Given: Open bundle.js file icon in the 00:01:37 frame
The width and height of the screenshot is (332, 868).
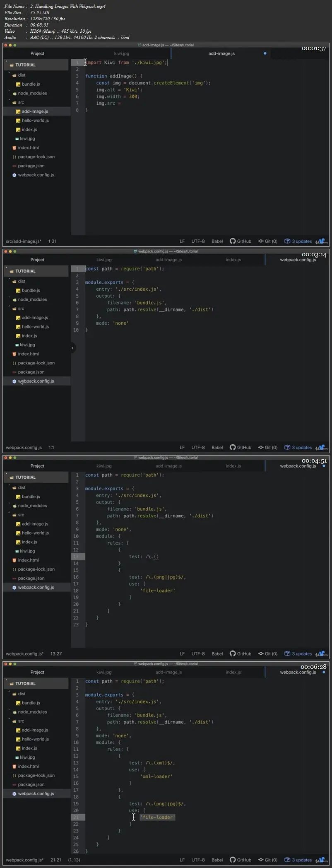Looking at the screenshot, I should click(x=18, y=84).
